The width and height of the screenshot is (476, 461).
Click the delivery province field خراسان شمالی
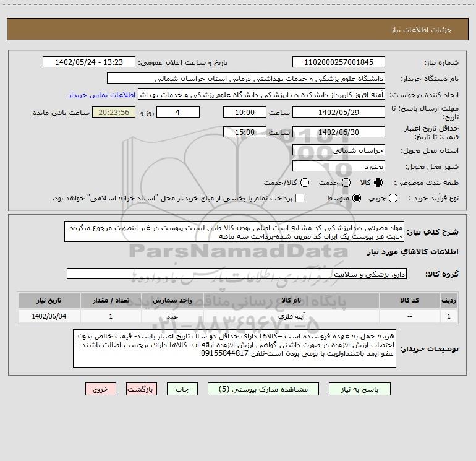(339, 150)
